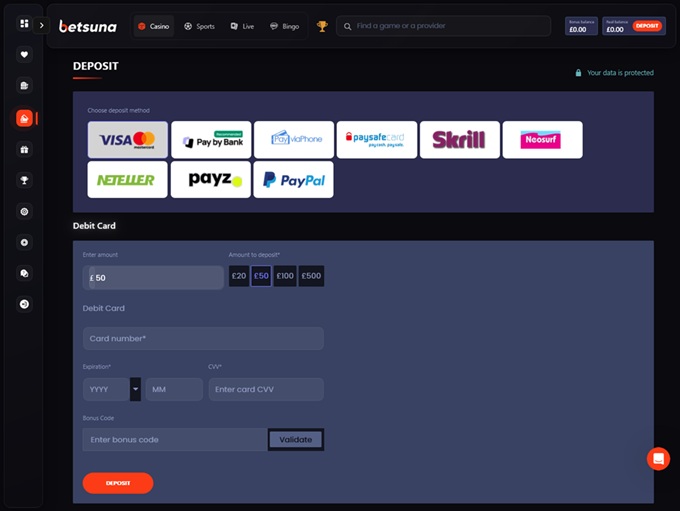Go to the betsuna home logo
The image size is (680, 511).
(x=88, y=26)
